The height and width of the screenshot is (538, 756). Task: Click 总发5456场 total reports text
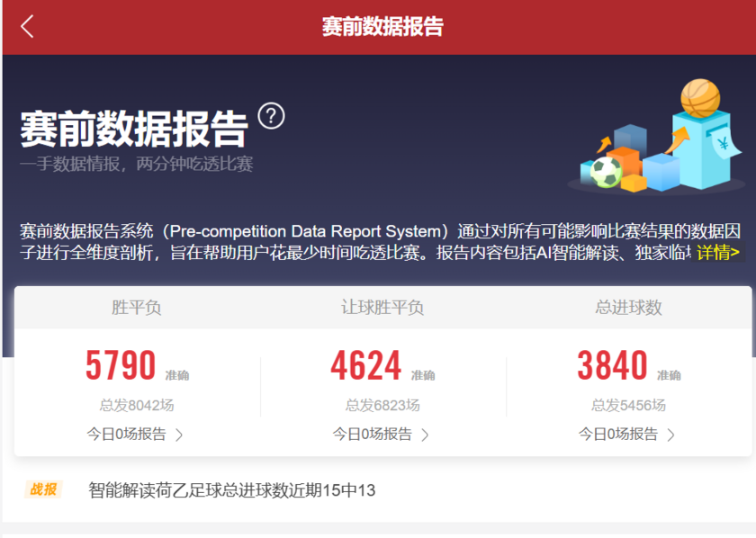tap(628, 405)
